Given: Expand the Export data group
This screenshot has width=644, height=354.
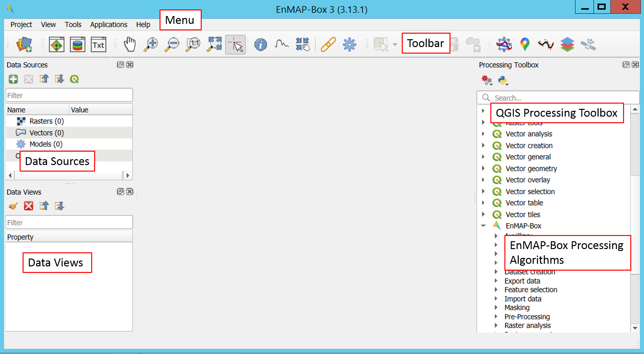Looking at the screenshot, I should 496,281.
